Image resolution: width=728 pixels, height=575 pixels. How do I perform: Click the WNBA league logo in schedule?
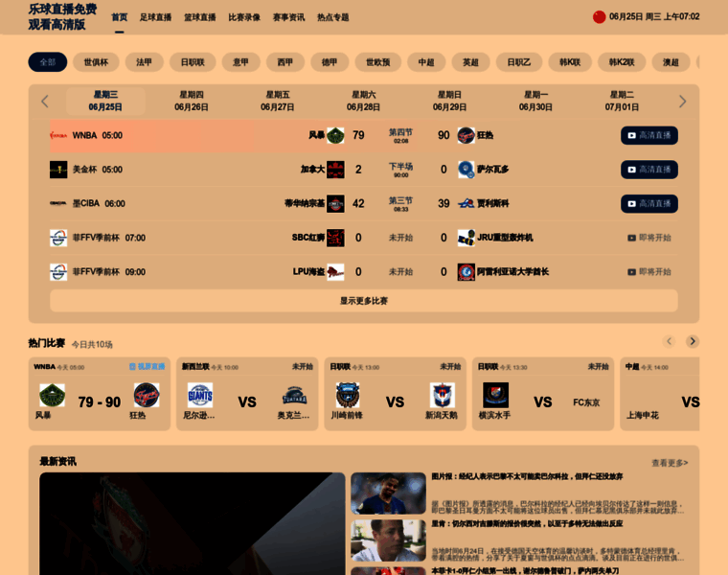tap(58, 135)
